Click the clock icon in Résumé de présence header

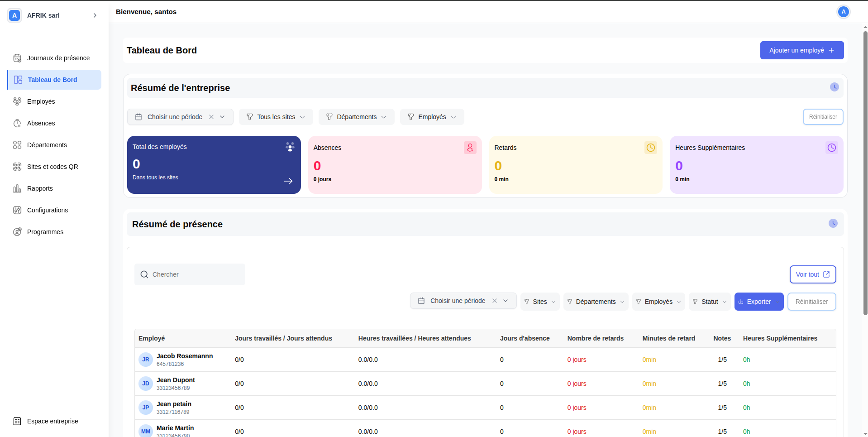pos(833,223)
